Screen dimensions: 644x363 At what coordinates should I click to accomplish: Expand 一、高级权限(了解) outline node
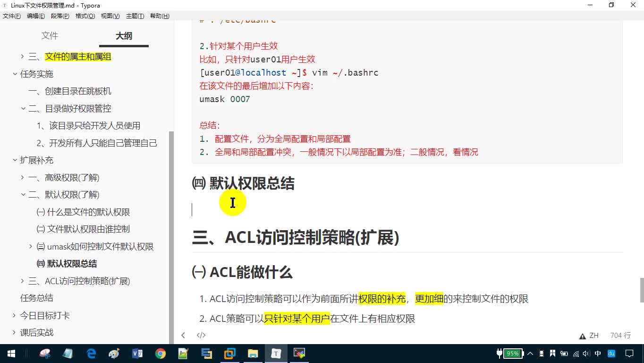(x=23, y=178)
